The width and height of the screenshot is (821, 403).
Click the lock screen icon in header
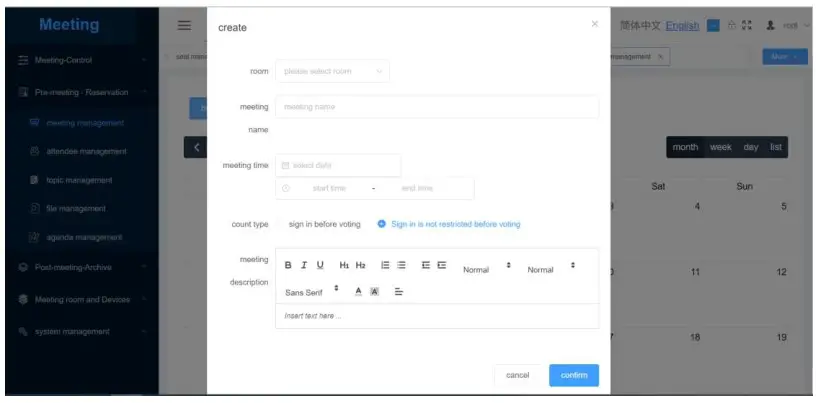coord(731,25)
